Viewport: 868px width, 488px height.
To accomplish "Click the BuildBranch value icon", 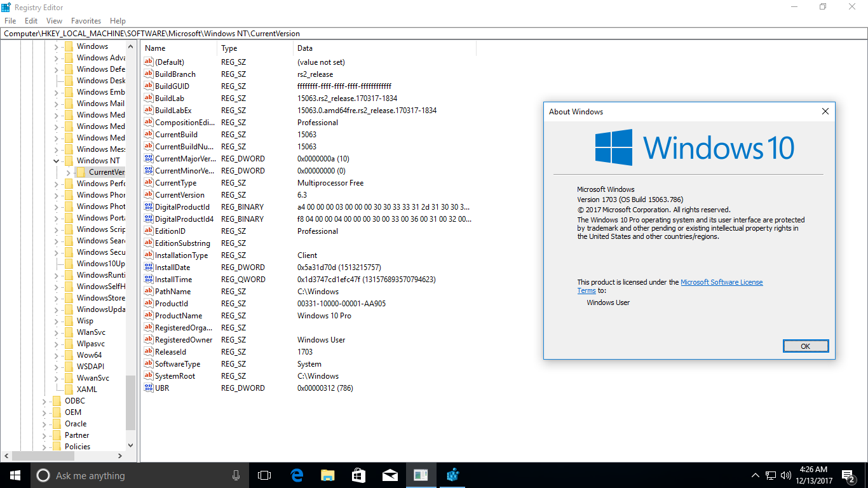I will [x=149, y=74].
